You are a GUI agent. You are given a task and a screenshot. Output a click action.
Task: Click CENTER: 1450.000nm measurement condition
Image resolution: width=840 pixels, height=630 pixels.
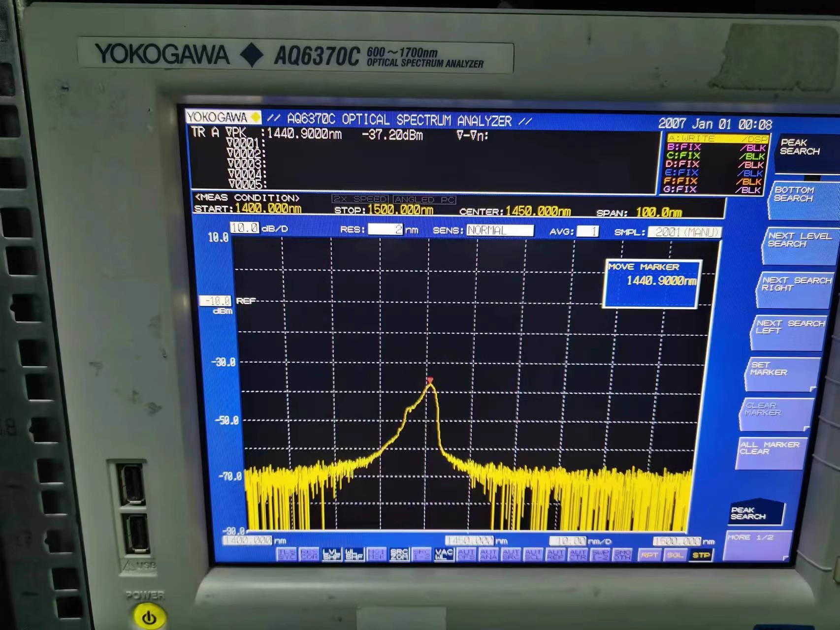515,211
